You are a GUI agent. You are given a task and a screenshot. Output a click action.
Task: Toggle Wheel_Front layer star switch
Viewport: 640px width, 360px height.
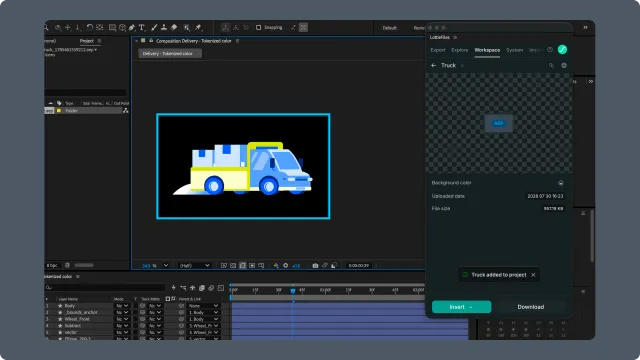[x=60, y=319]
